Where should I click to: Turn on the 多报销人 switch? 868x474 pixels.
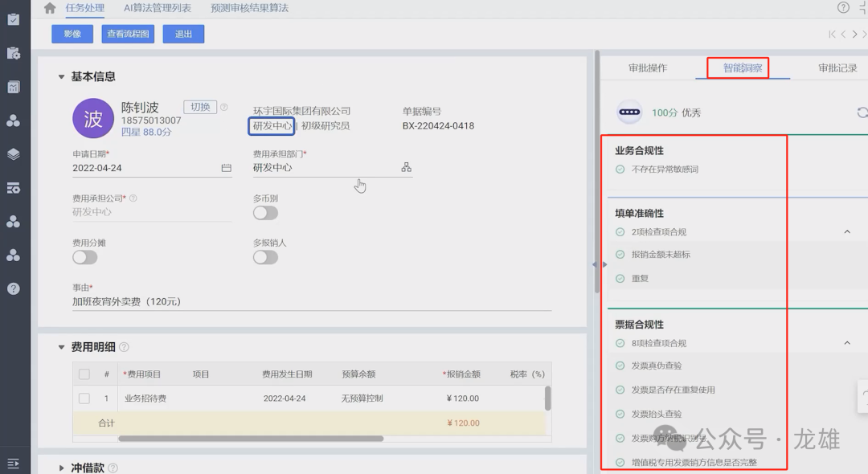[x=265, y=257]
